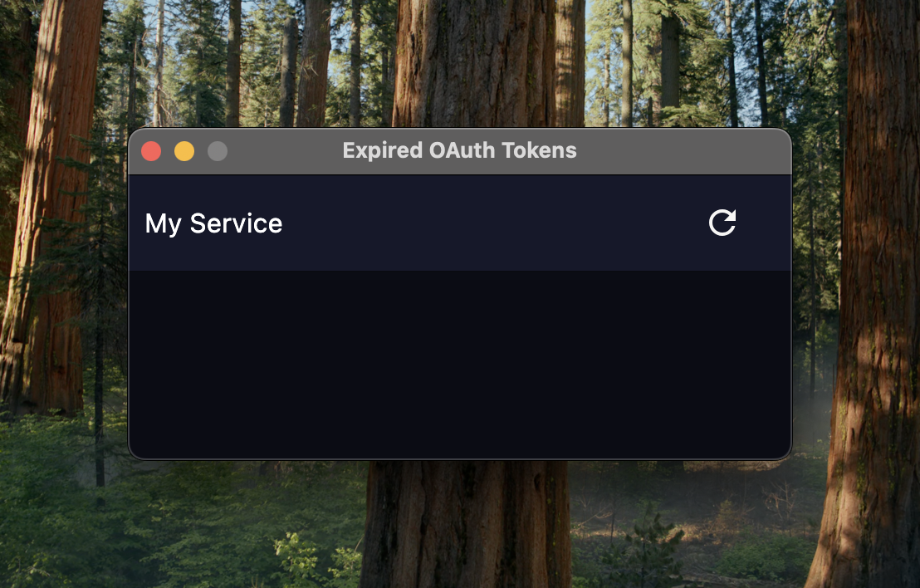Click the title bar of the token window
Image resolution: width=920 pixels, height=588 pixels.
pos(460,151)
